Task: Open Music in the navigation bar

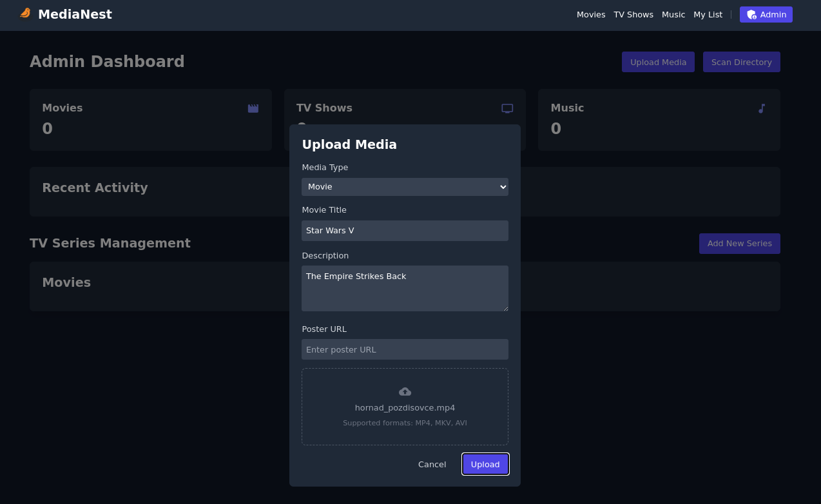Action: pyautogui.click(x=673, y=15)
